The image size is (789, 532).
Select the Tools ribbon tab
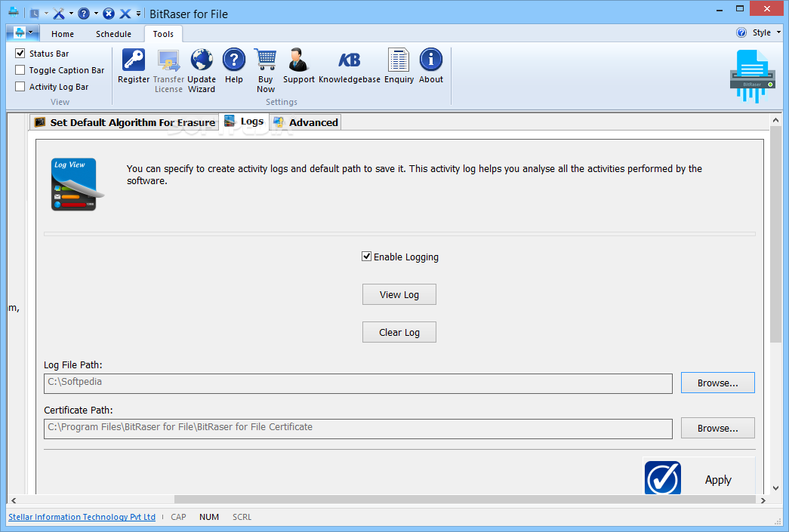[x=163, y=34]
